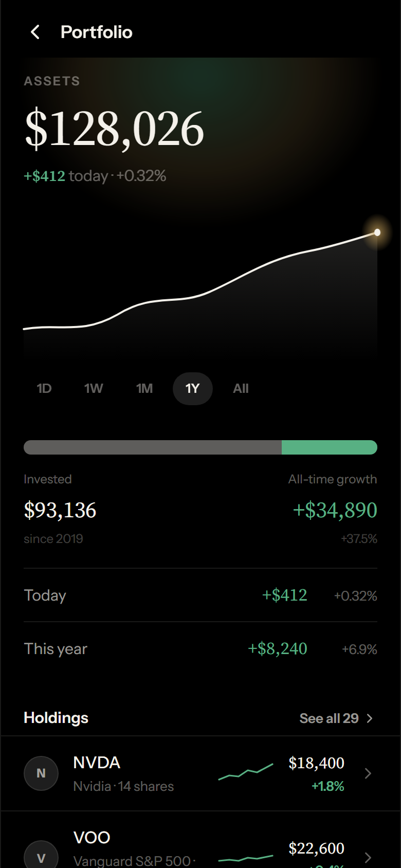
Task: Open the chevron next to See all 29
Action: (370, 718)
